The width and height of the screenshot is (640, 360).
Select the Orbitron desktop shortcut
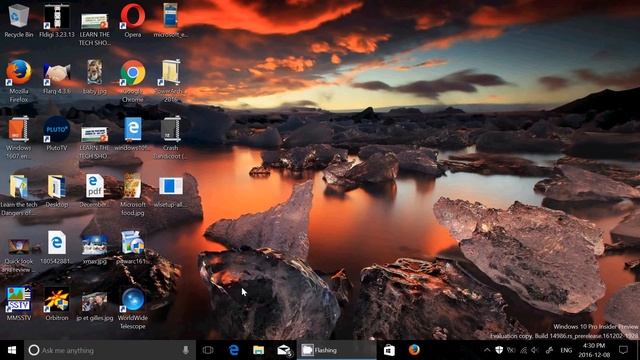tap(57, 304)
